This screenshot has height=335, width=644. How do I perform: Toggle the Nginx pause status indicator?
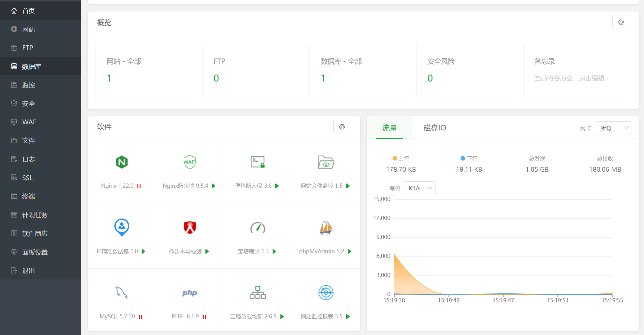[139, 186]
